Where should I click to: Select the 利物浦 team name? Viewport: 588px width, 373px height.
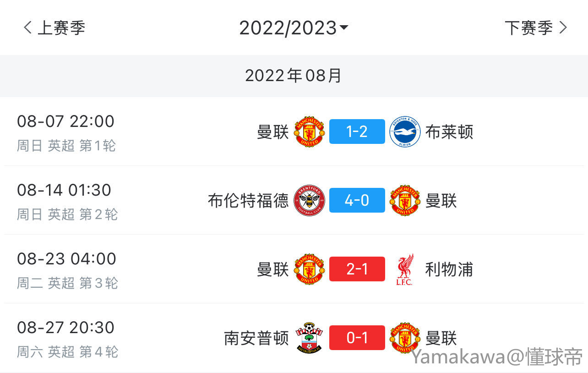(449, 269)
